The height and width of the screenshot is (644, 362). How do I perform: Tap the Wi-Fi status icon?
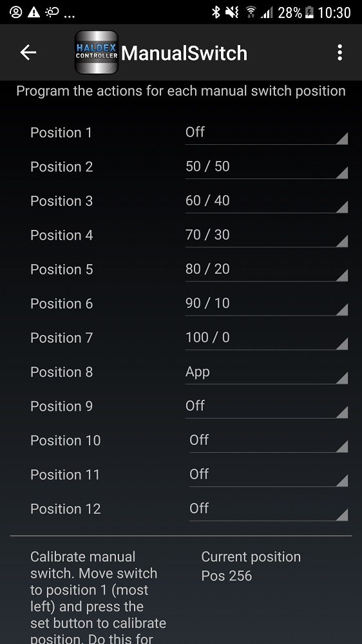tap(251, 12)
